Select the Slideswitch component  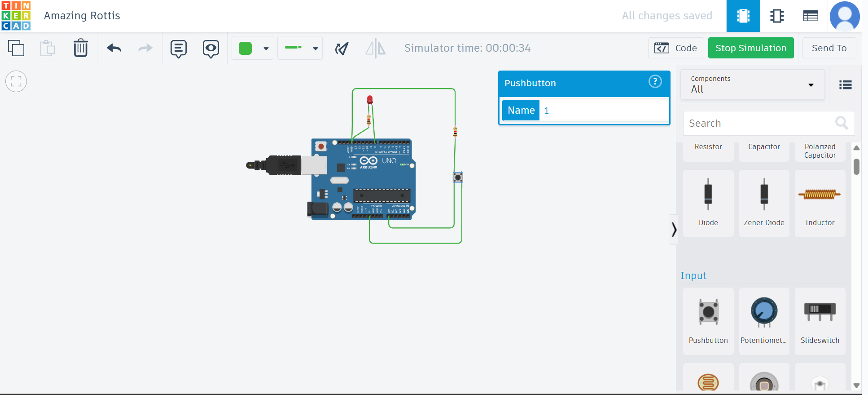point(820,321)
